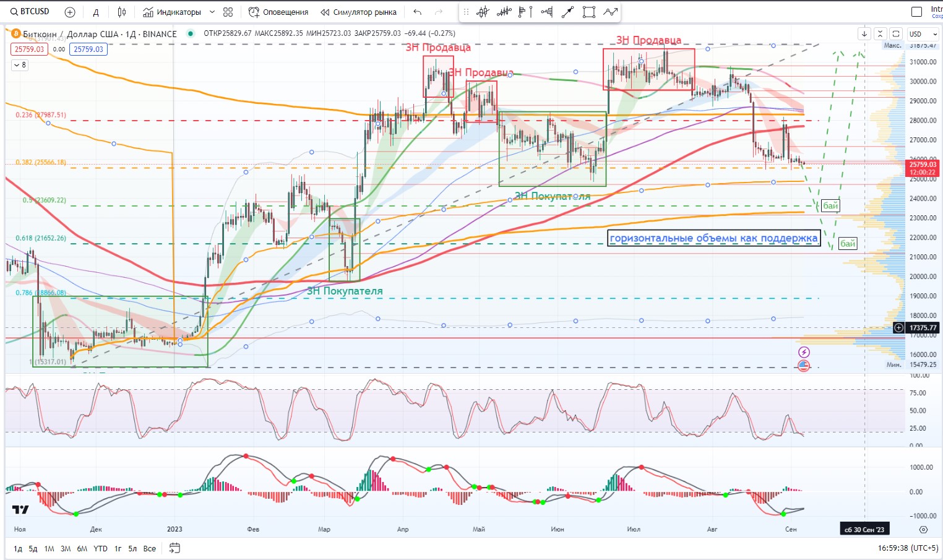Select the 1М date range
943x560 pixels.
click(x=49, y=549)
